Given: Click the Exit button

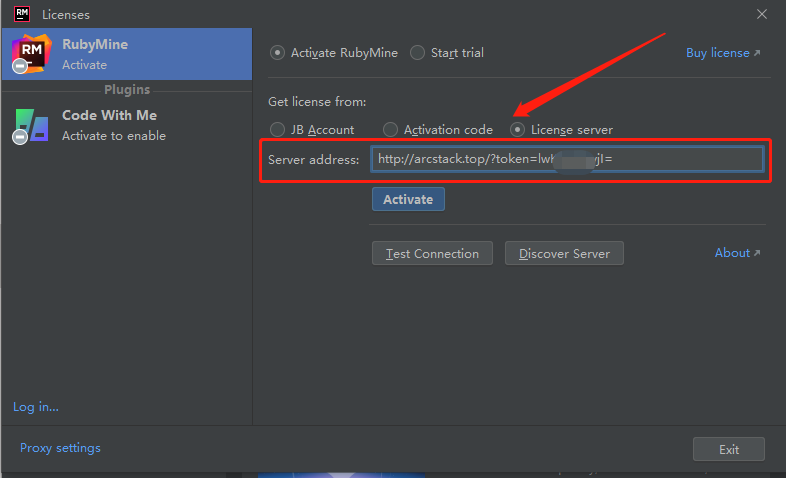Looking at the screenshot, I should [728, 449].
